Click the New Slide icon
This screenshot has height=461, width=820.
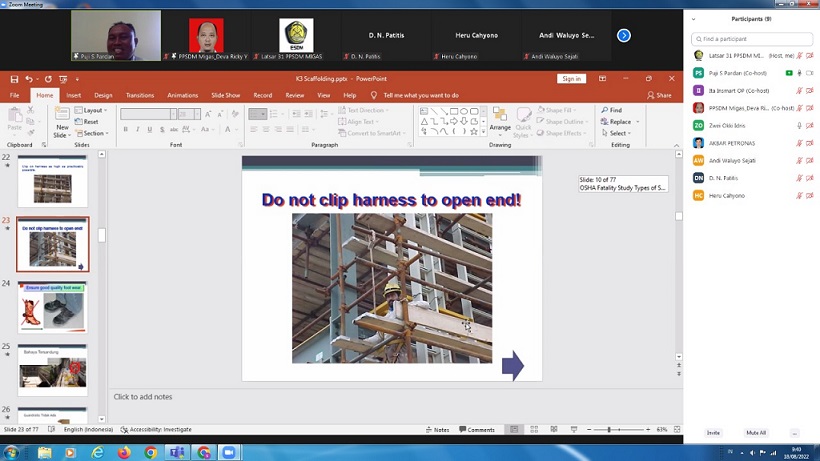(x=62, y=114)
